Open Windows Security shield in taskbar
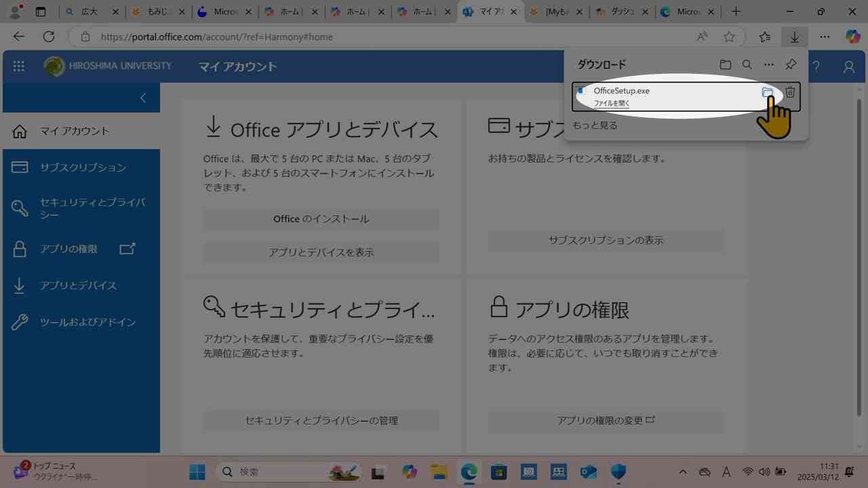868x488 pixels. tap(617, 472)
